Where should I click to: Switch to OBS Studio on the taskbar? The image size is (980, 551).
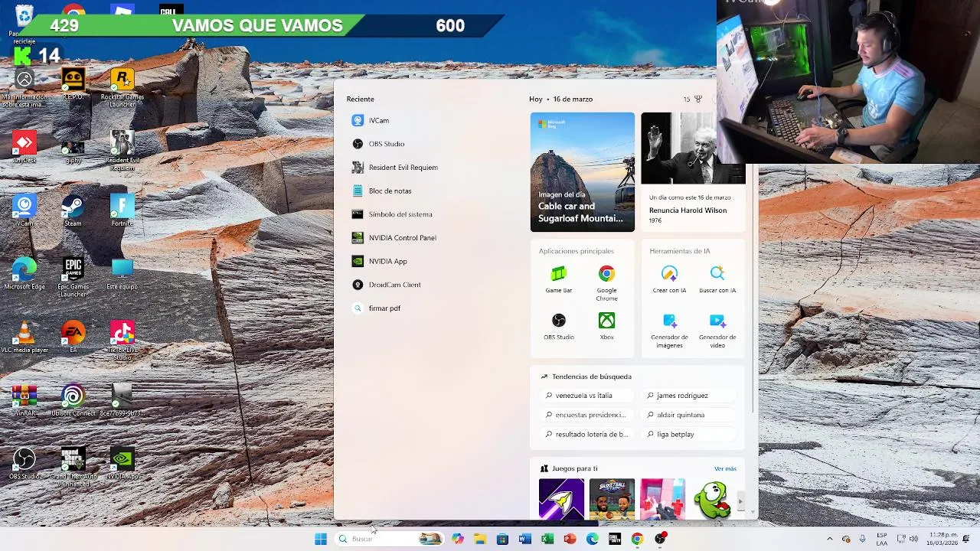coord(660,539)
